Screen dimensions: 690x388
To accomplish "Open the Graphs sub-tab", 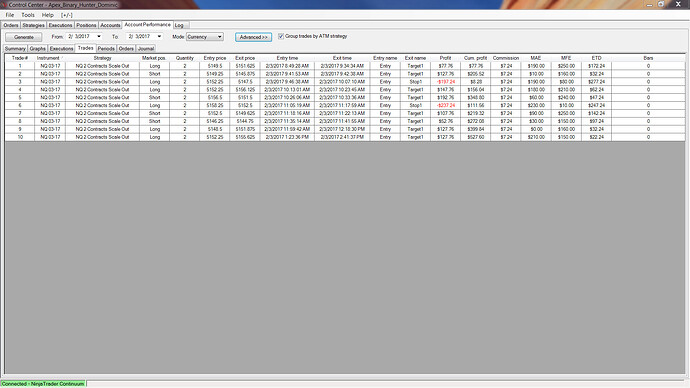I will (38, 48).
